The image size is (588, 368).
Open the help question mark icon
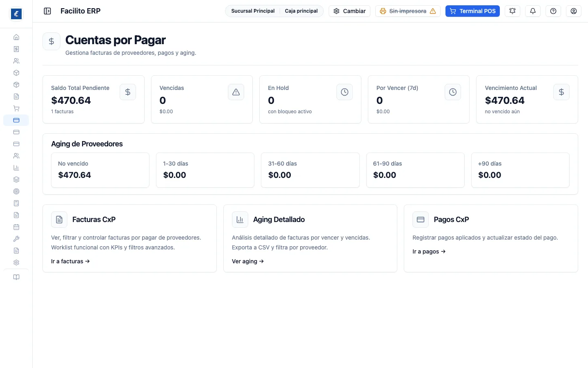pyautogui.click(x=553, y=11)
